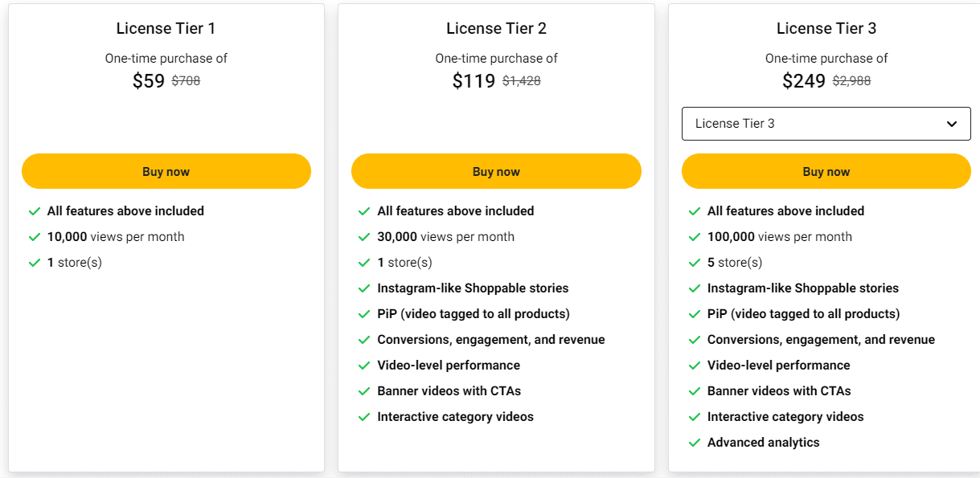This screenshot has width=980, height=478.
Task: Click 'All features above included' in Tier 1
Action: 125,210
